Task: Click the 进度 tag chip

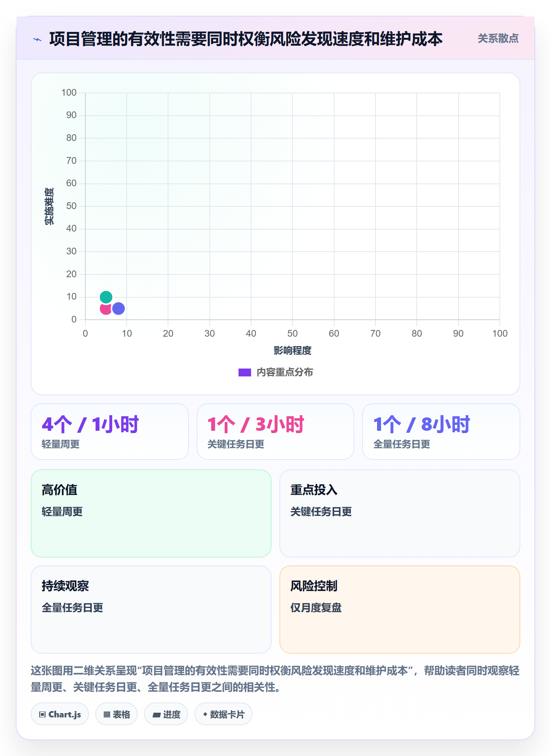Action: pyautogui.click(x=166, y=714)
